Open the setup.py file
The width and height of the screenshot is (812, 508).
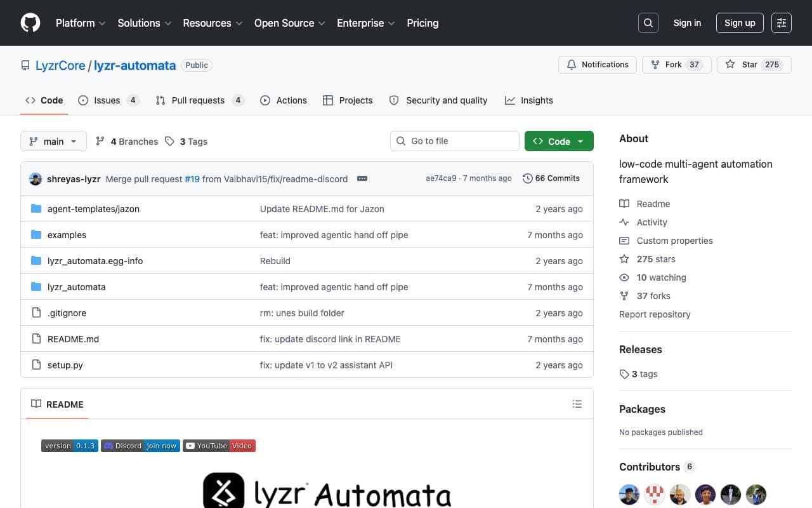65,365
